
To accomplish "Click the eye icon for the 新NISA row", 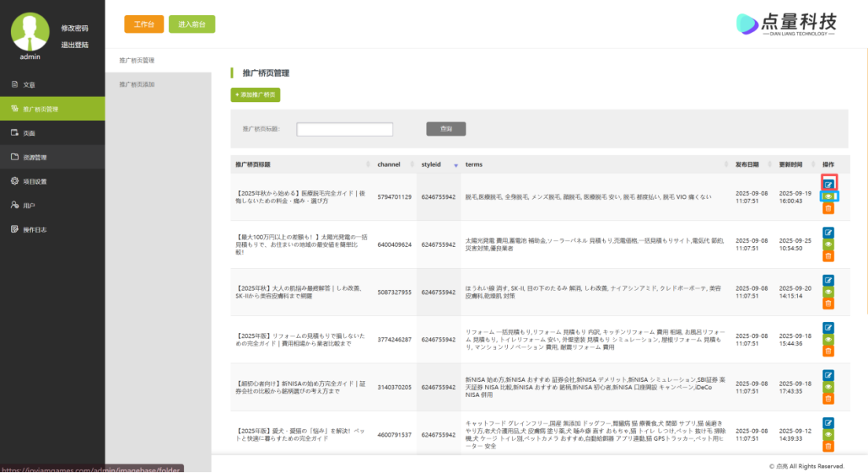I will click(x=828, y=387).
